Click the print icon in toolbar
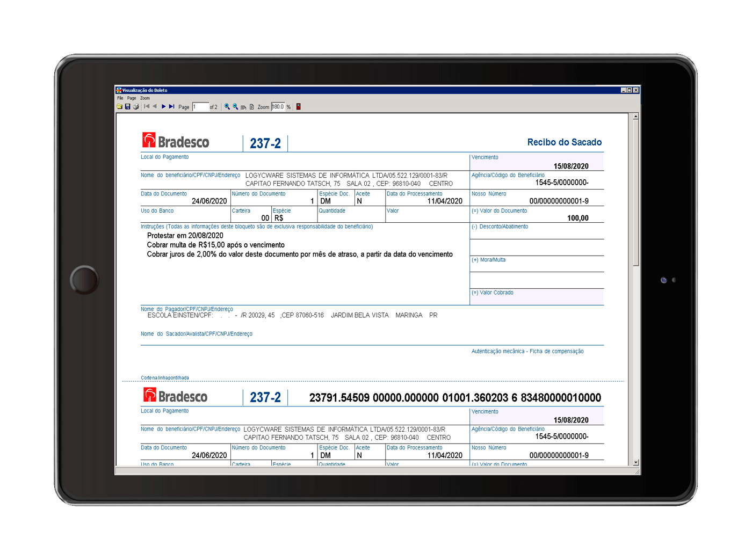 click(x=136, y=107)
